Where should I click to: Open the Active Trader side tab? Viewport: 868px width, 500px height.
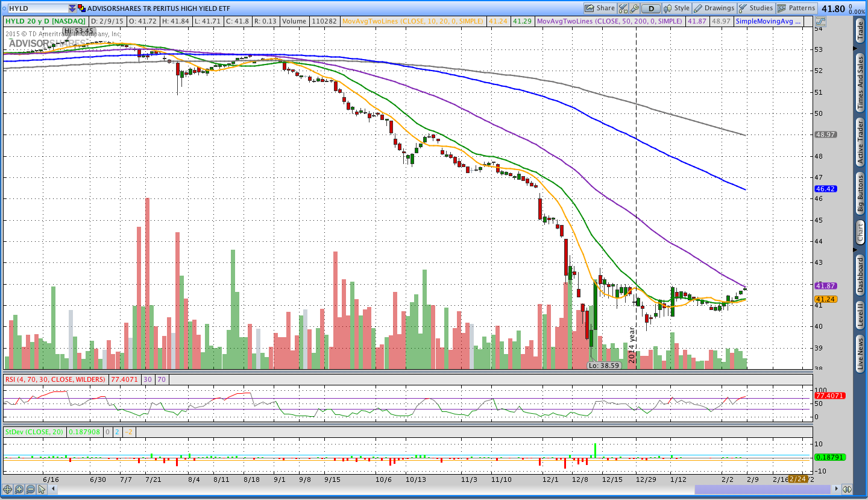(860, 142)
